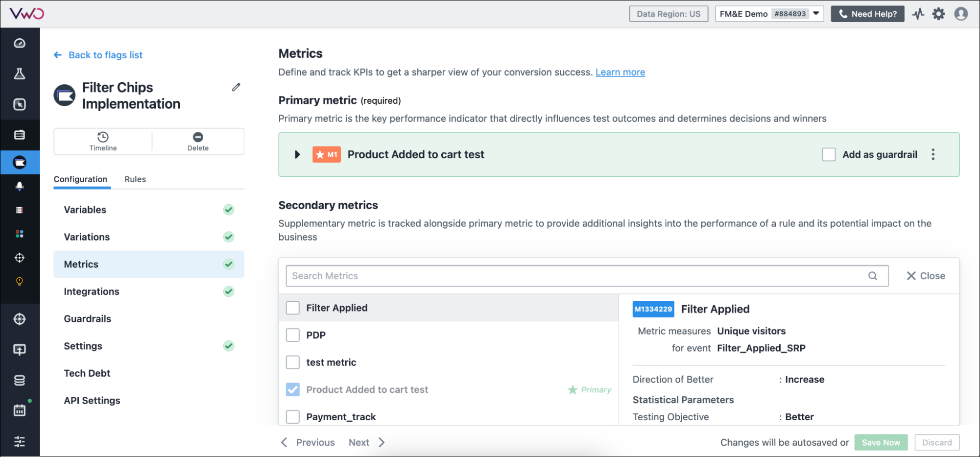Expand the Product Added to cart test metric
The height and width of the screenshot is (457, 980).
point(297,154)
